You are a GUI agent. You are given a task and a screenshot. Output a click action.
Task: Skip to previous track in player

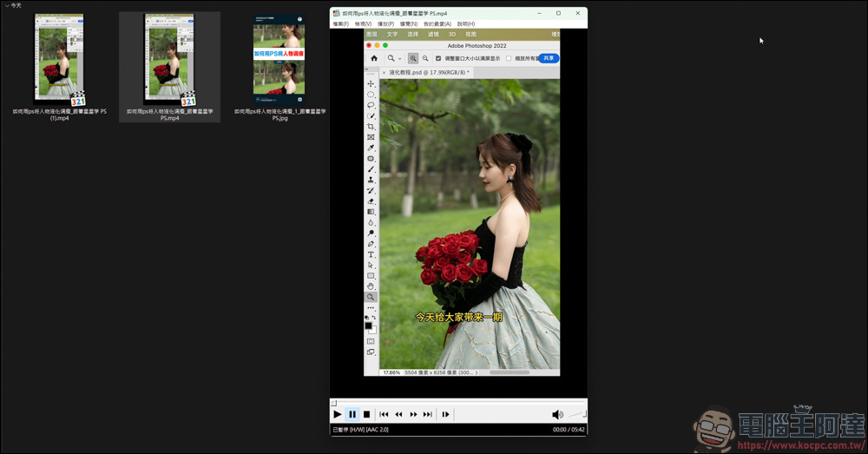click(384, 415)
